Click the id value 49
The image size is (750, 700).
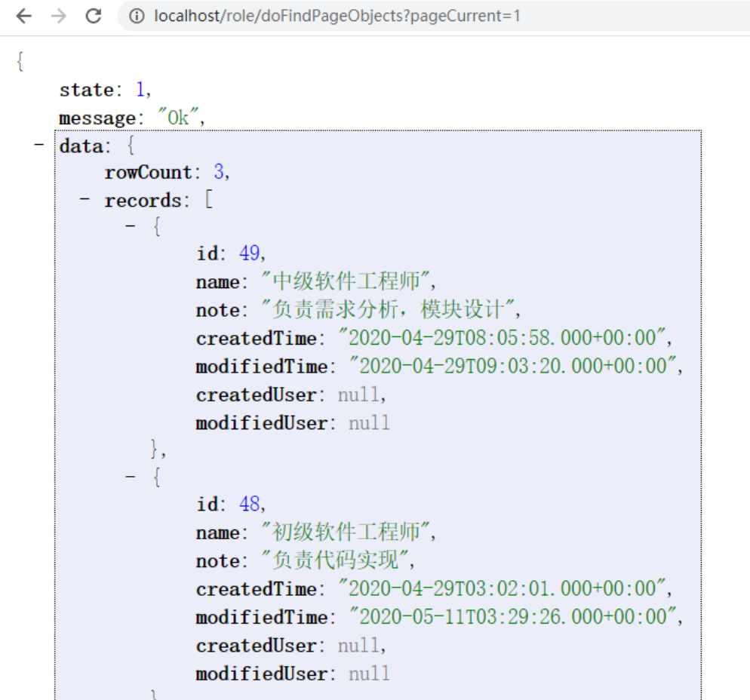[249, 253]
